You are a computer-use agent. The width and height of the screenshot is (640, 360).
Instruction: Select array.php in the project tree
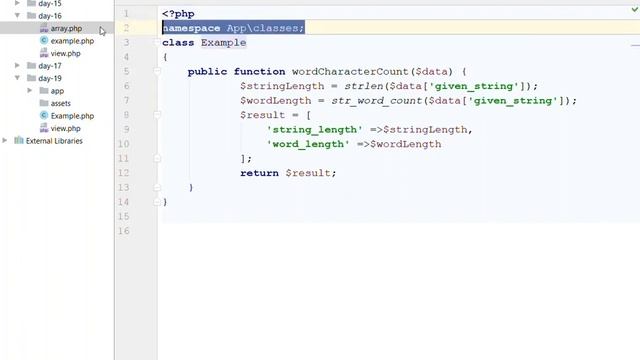(66, 28)
